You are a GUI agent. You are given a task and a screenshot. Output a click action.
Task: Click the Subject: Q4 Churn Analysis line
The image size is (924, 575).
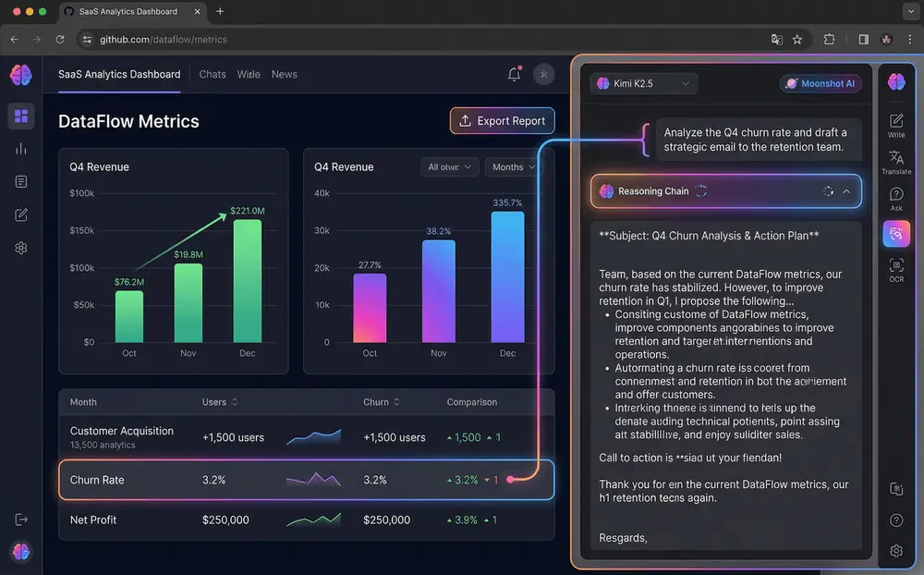[x=709, y=236]
